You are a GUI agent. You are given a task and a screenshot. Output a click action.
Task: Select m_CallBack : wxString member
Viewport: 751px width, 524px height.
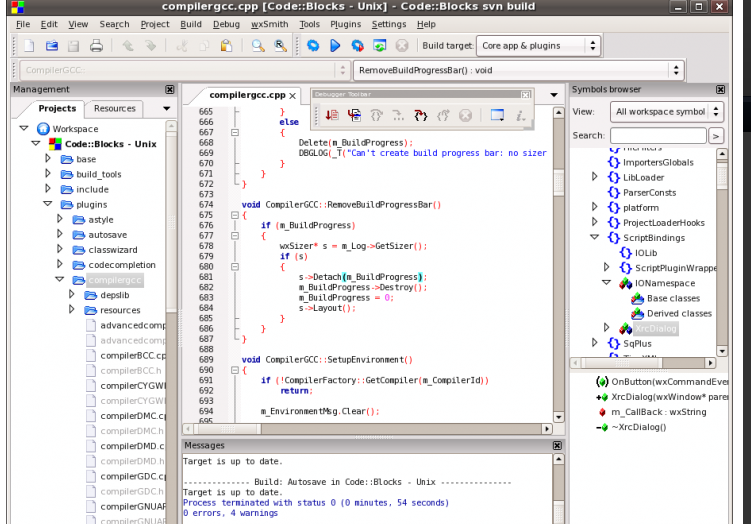pos(659,412)
